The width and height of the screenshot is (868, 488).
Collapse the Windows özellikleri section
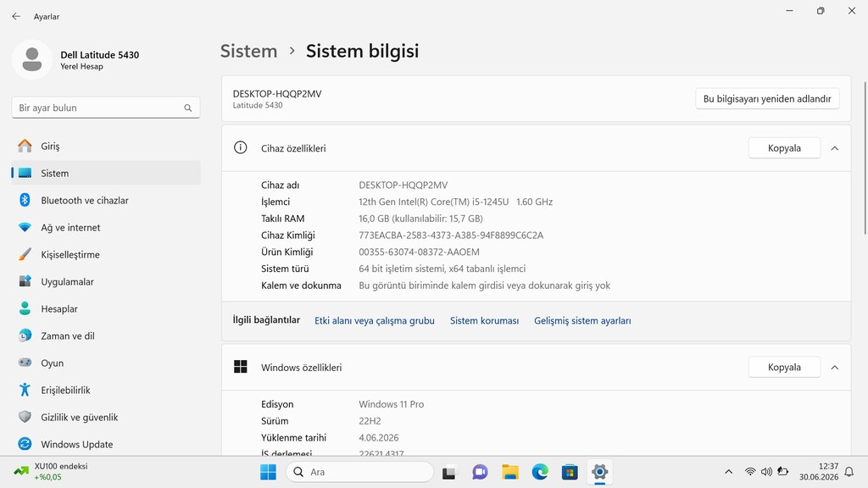pyautogui.click(x=835, y=368)
